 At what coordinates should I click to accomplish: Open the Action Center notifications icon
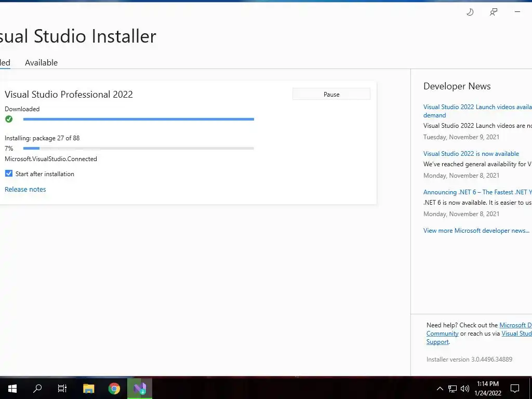click(515, 389)
